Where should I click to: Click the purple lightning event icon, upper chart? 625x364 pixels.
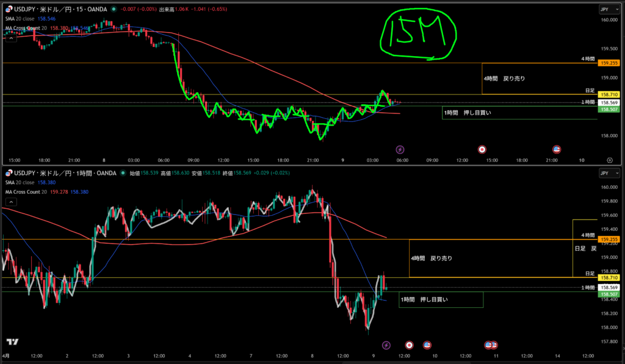point(400,149)
